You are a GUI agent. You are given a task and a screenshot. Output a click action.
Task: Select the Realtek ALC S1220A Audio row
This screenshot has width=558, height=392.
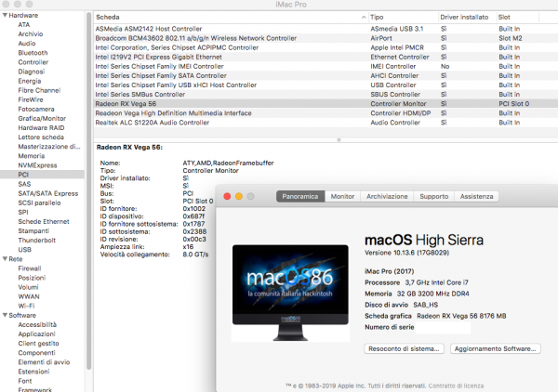click(x=325, y=123)
